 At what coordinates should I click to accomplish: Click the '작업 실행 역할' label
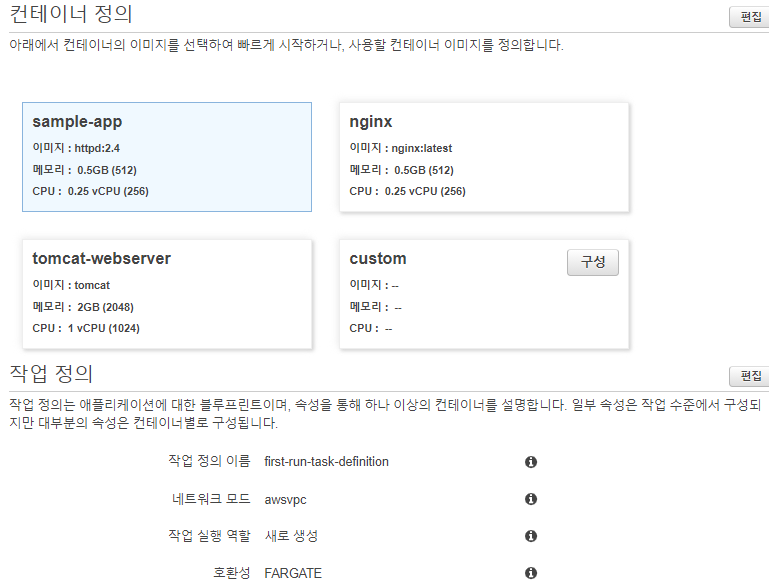(209, 535)
